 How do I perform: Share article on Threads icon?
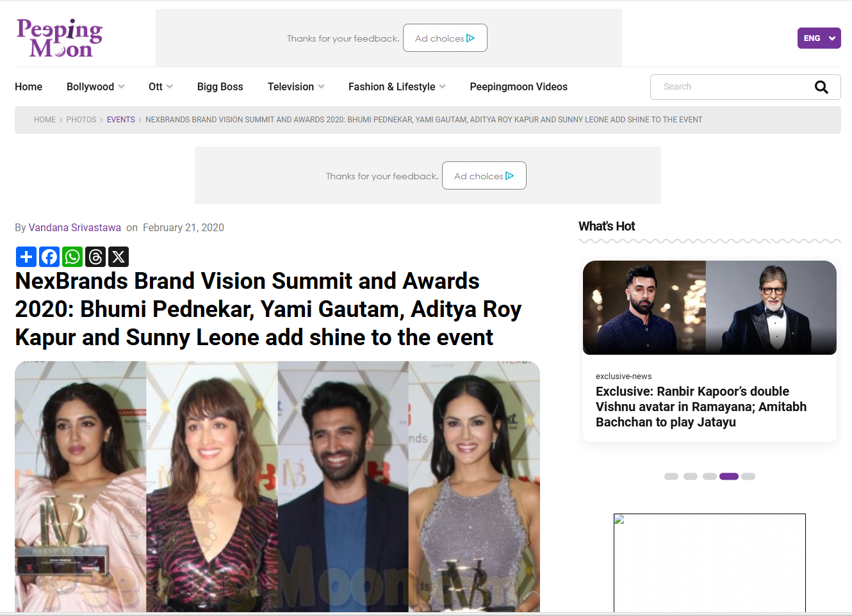coord(95,257)
